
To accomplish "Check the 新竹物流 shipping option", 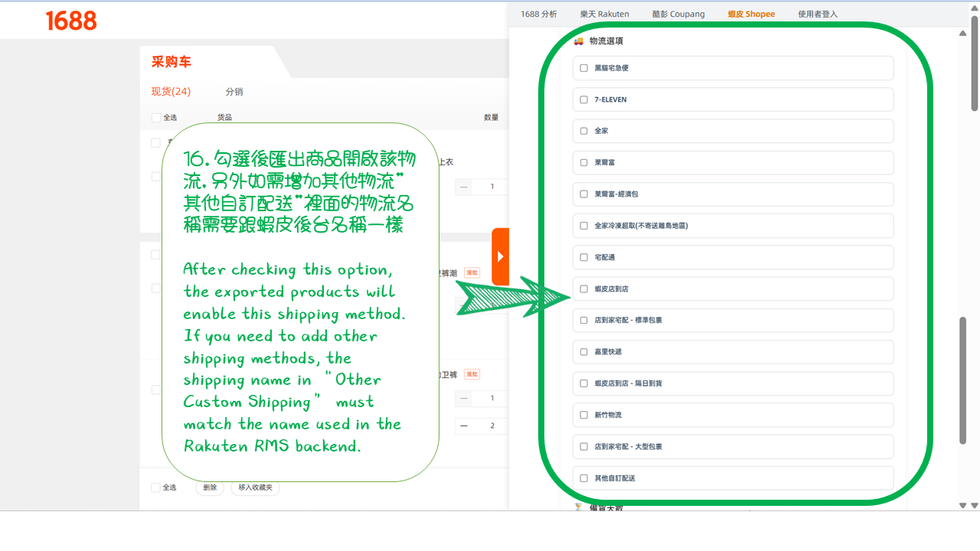I will 583,415.
